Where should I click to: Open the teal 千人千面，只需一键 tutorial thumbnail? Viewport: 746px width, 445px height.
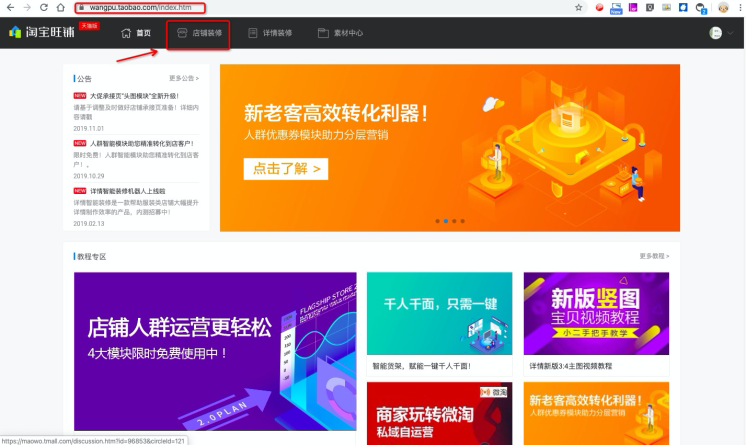tap(440, 313)
